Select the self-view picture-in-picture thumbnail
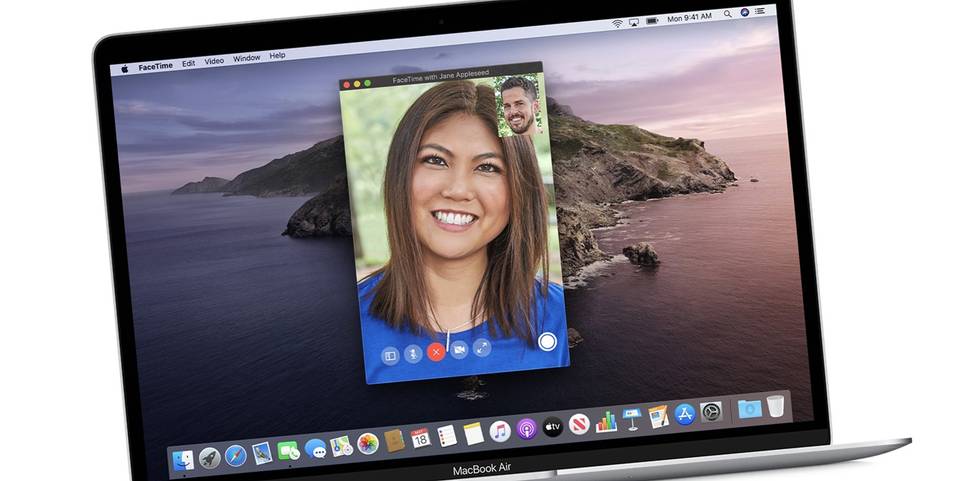 tap(518, 105)
